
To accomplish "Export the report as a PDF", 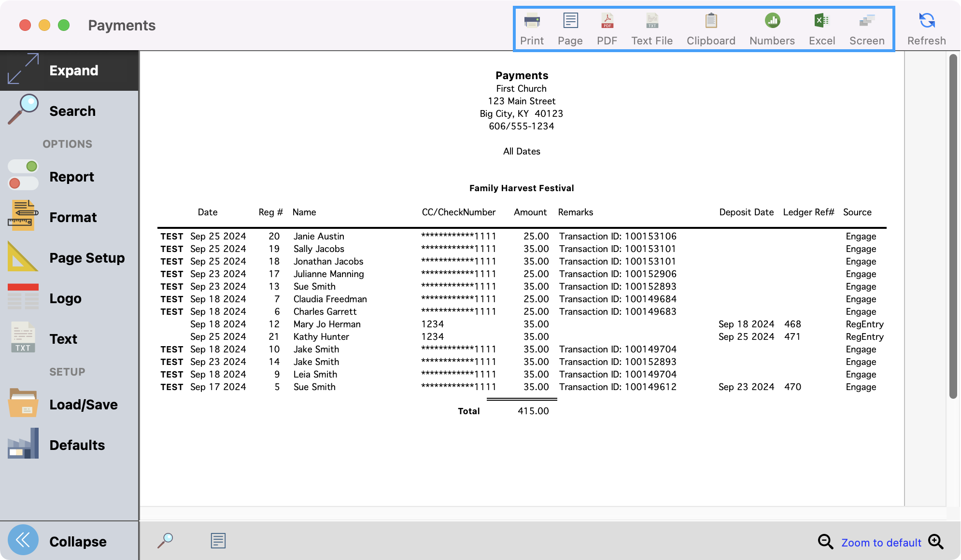I will pyautogui.click(x=607, y=28).
